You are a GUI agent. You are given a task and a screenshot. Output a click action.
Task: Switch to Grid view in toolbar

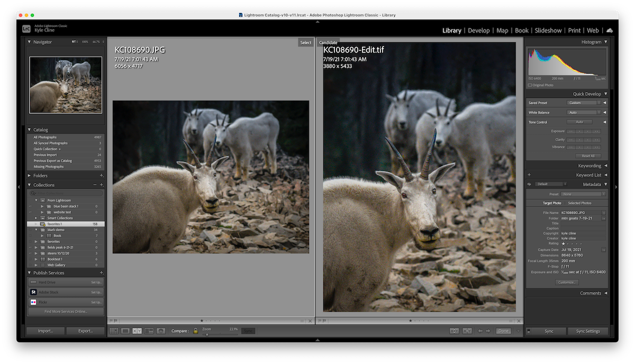pyautogui.click(x=114, y=331)
